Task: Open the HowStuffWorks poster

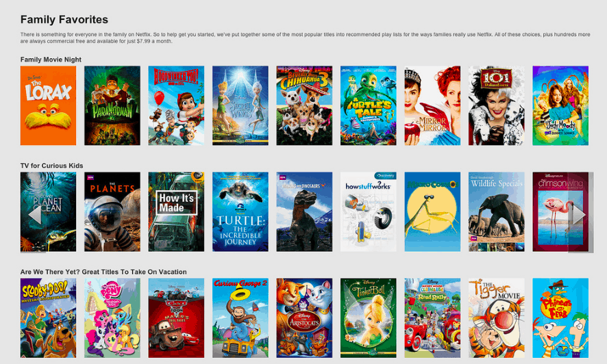Action: (x=369, y=211)
